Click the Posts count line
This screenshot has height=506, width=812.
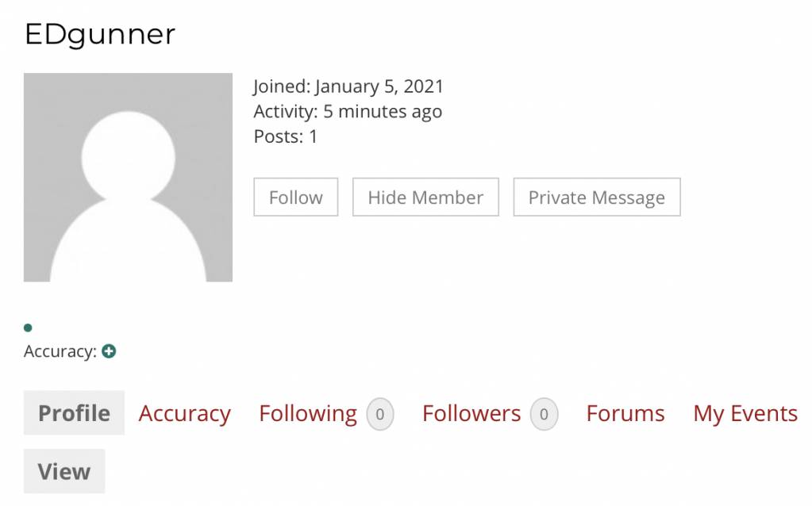point(285,136)
